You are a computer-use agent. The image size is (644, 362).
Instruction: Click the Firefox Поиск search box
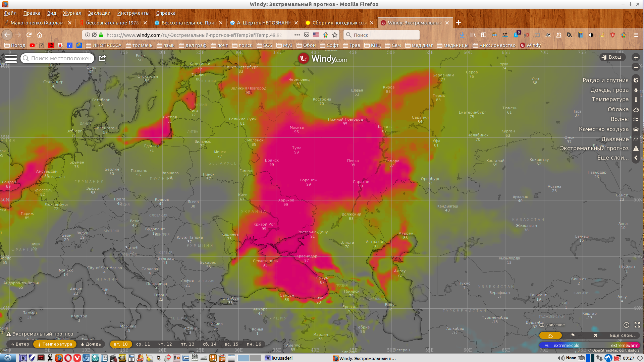point(382,35)
